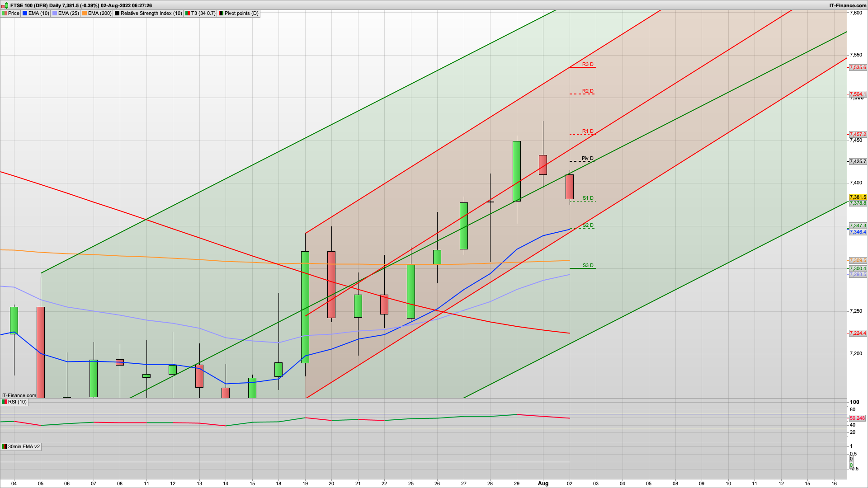
Task: Click the tall green candle on the 19th
Action: [305, 307]
